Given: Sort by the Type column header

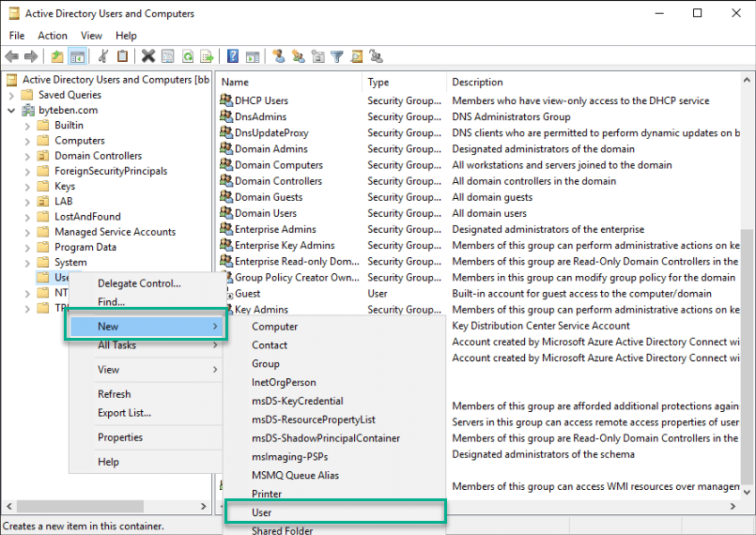Looking at the screenshot, I should [404, 83].
